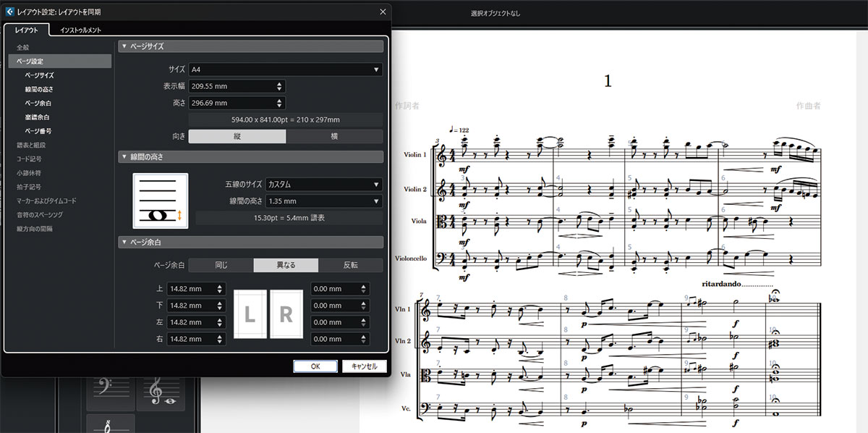Click the 選択オブジェクトなし status text
868x433 pixels.
pyautogui.click(x=495, y=13)
